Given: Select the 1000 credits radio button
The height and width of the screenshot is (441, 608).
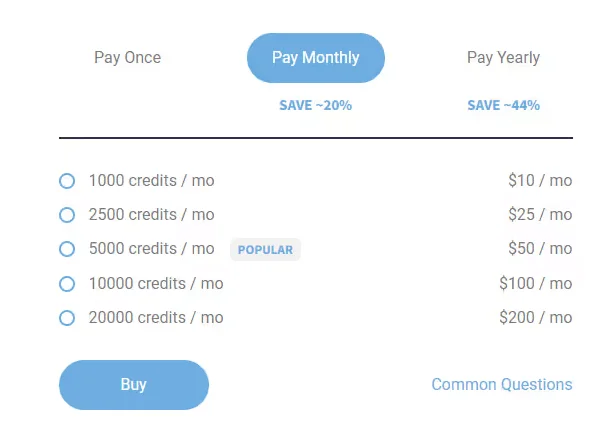Looking at the screenshot, I should (x=67, y=181).
